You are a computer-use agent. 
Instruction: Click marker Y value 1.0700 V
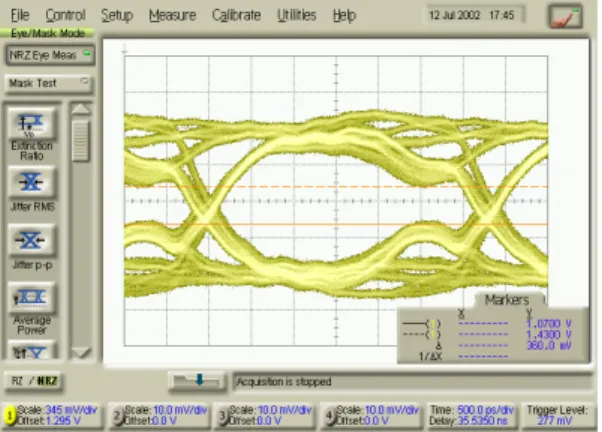(549, 324)
